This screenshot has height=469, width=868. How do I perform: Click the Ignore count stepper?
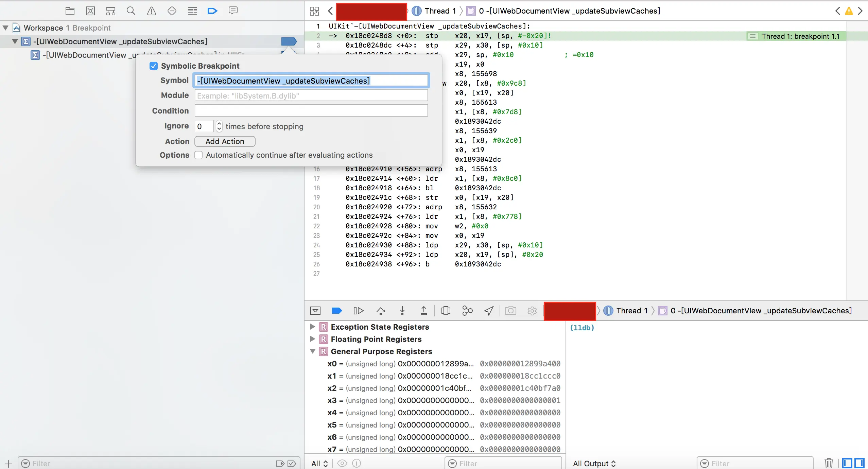click(x=219, y=126)
